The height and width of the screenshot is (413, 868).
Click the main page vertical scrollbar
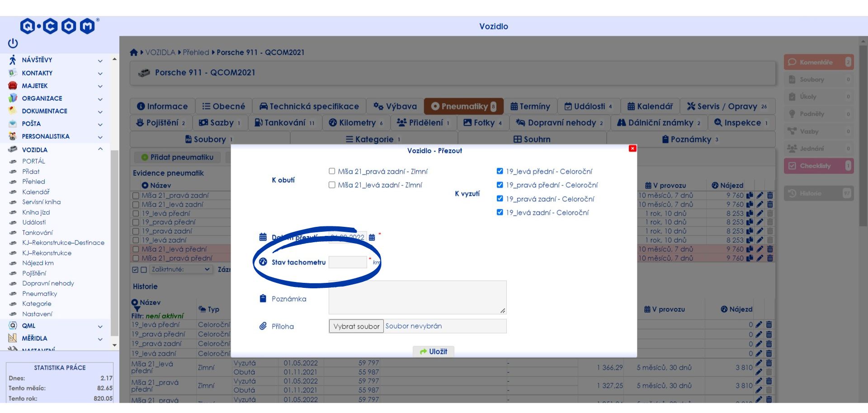(x=863, y=136)
